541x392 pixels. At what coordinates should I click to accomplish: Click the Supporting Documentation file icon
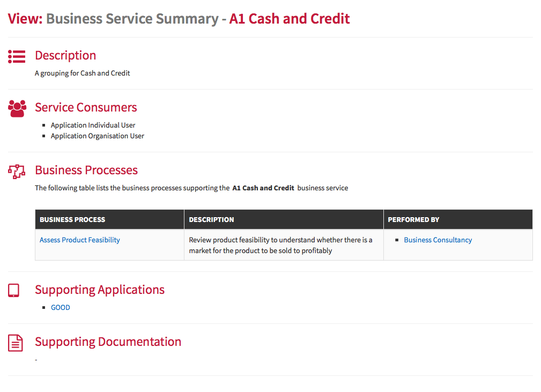[x=15, y=343]
